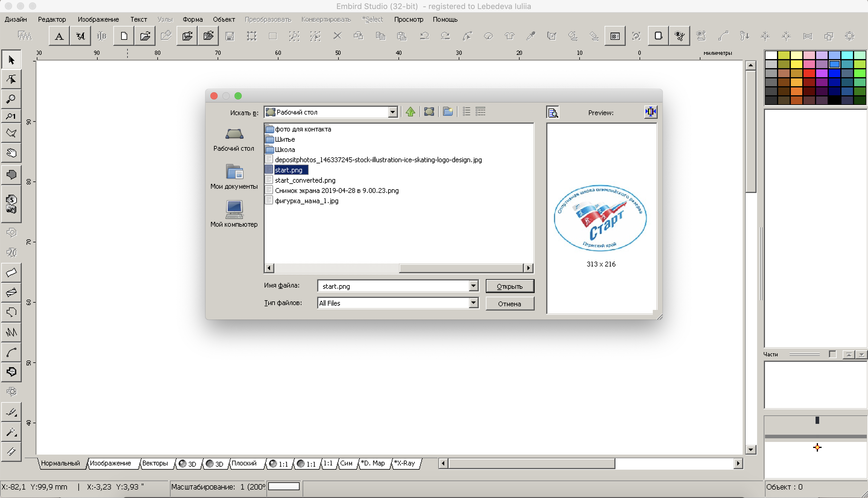Click the fit preview width icon
Screen dimensions: 868x498
coord(650,112)
